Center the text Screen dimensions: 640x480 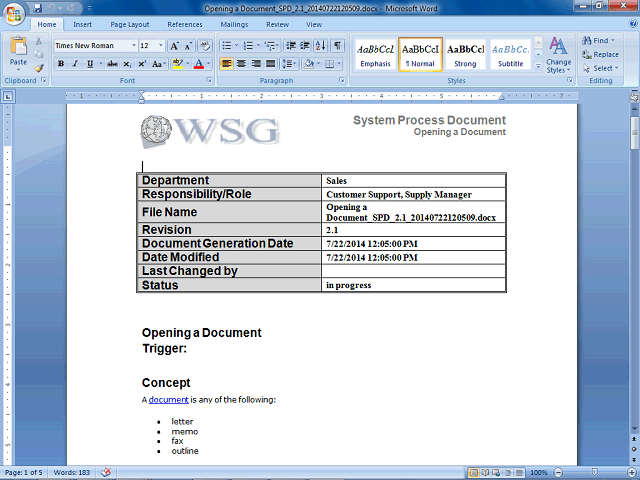pos(241,64)
